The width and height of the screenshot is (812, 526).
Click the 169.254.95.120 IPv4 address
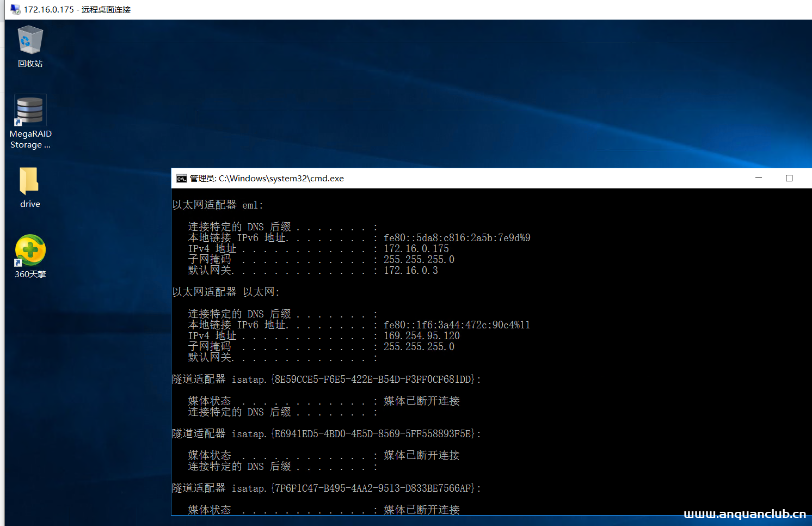coord(421,336)
